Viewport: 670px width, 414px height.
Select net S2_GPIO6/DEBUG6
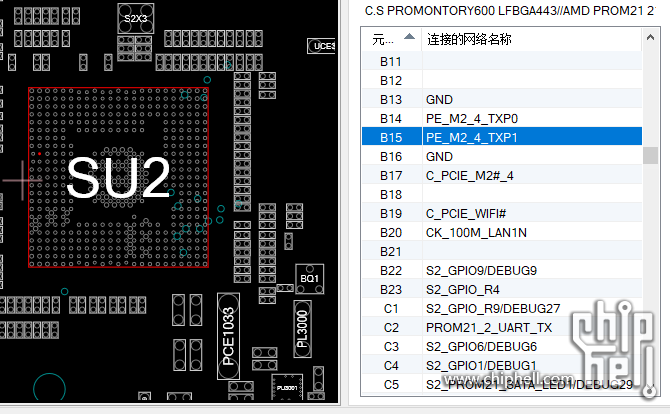(x=481, y=346)
